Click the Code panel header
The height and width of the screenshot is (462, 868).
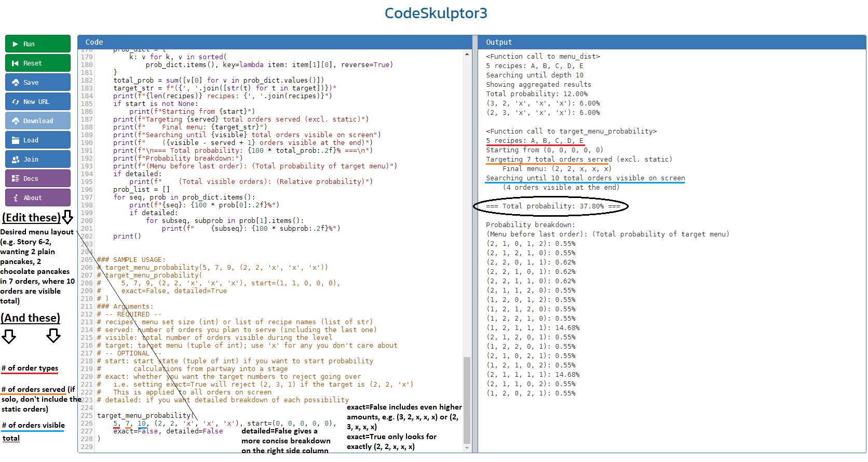pyautogui.click(x=275, y=42)
